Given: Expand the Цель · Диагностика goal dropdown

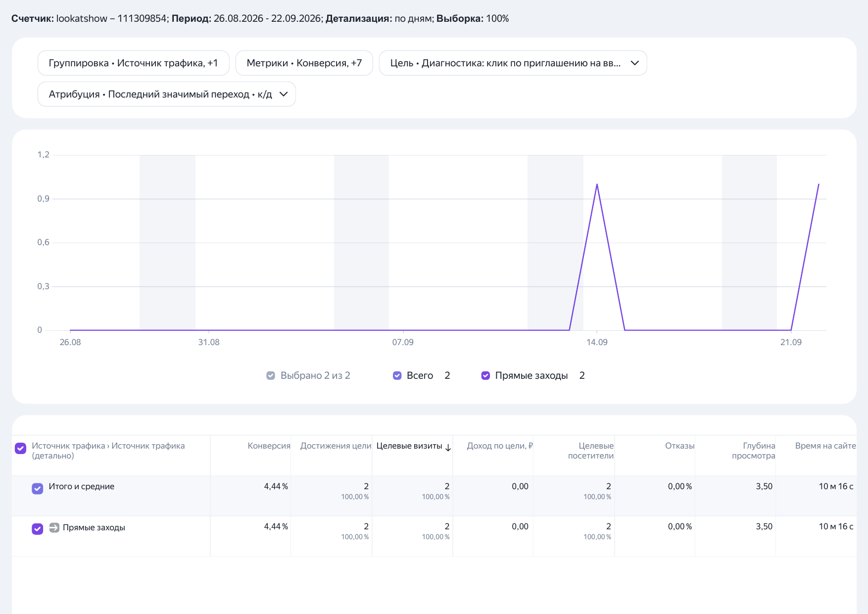Looking at the screenshot, I should point(513,63).
